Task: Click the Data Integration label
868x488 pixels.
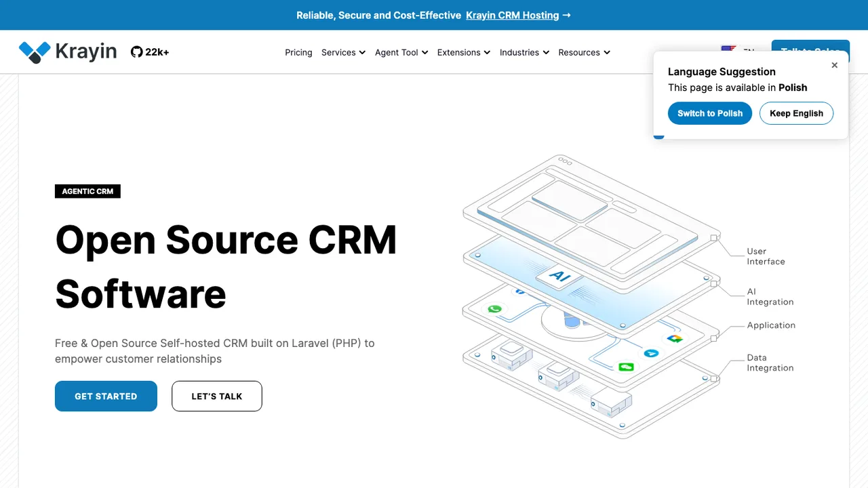Action: (x=770, y=363)
